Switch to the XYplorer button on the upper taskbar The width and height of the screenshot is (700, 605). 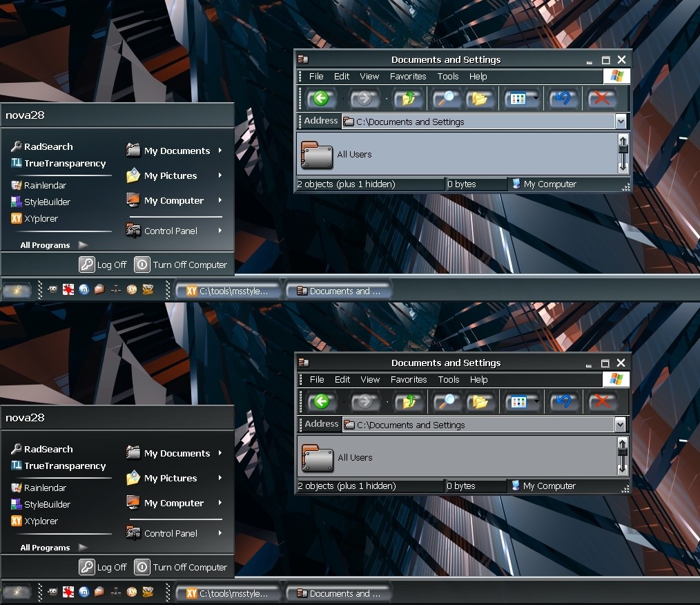[228, 291]
